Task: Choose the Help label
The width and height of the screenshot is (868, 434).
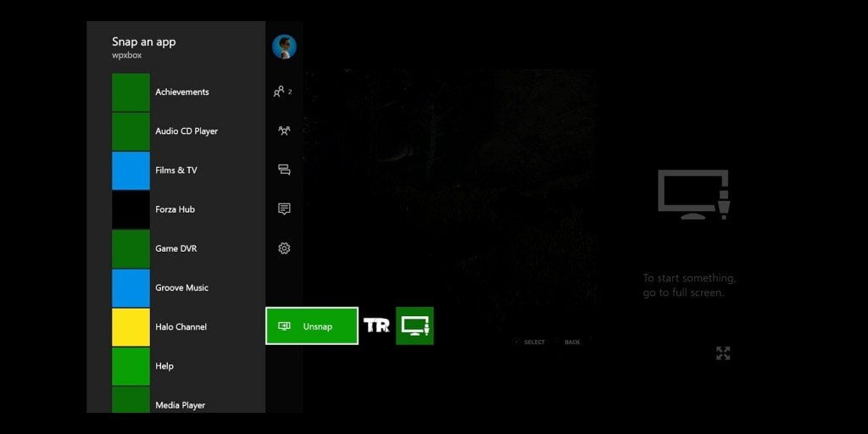Action: tap(164, 366)
